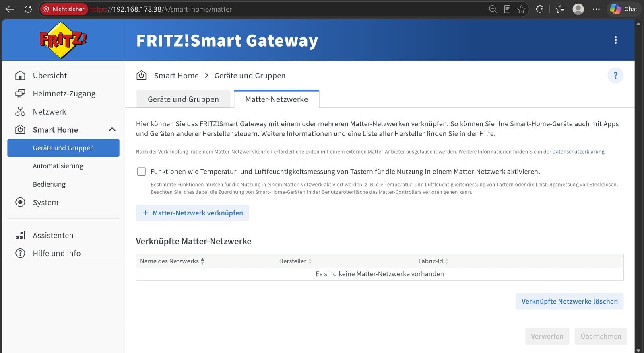This screenshot has height=353, width=644.
Task: Click the Übernehmen button
Action: 601,337
